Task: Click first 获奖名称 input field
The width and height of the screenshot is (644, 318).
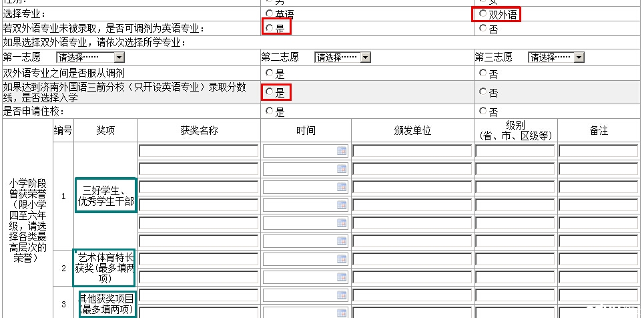Action: (x=198, y=151)
